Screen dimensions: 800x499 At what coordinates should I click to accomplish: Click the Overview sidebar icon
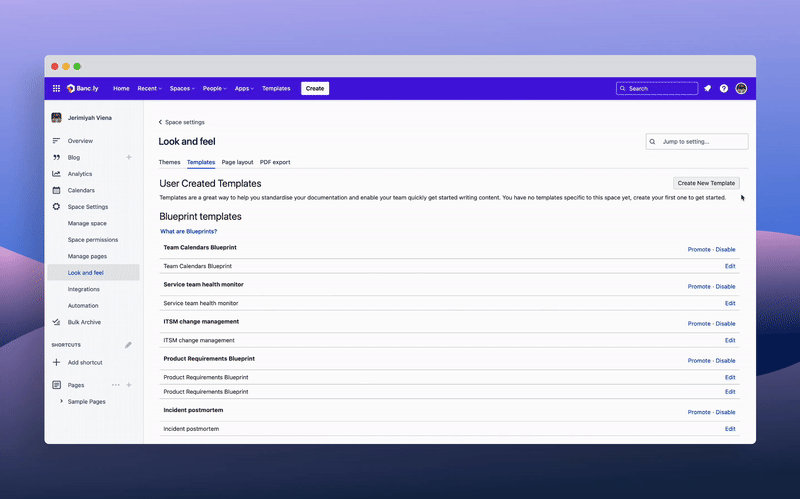click(x=56, y=140)
